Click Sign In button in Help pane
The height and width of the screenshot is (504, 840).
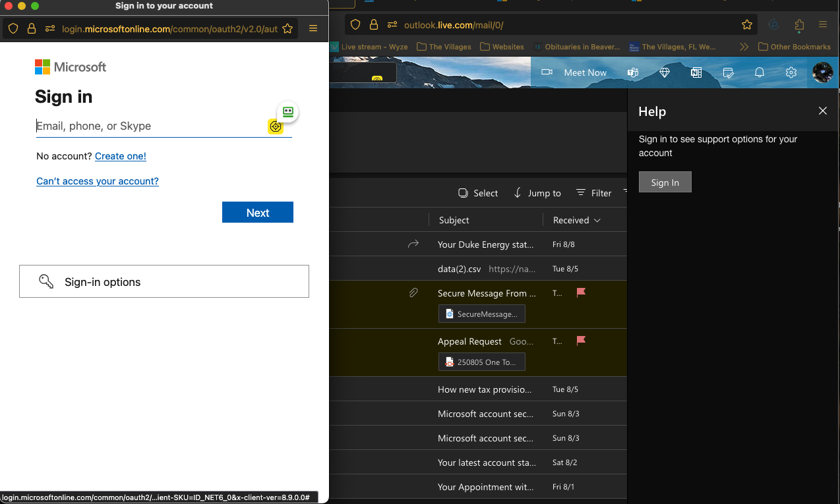[x=665, y=182]
